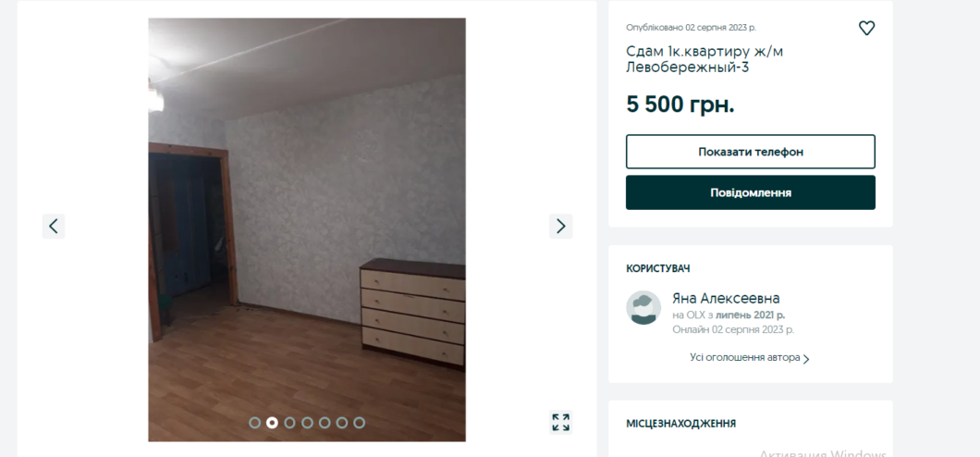This screenshot has height=457, width=980.
Task: Advance to the next photo
Action: tap(560, 227)
